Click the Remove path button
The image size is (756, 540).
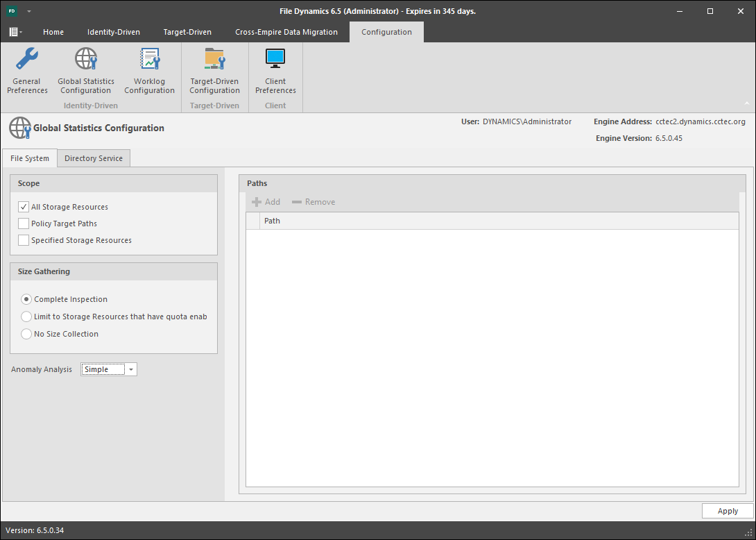[313, 202]
